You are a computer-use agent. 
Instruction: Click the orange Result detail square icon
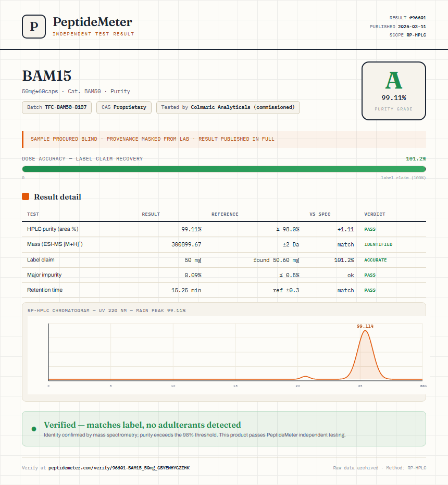(x=26, y=196)
